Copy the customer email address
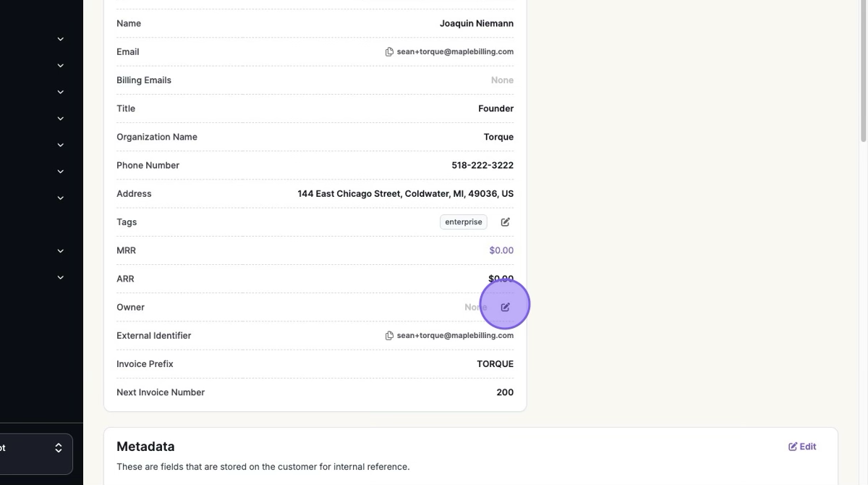Image resolution: width=868 pixels, height=485 pixels. (389, 52)
